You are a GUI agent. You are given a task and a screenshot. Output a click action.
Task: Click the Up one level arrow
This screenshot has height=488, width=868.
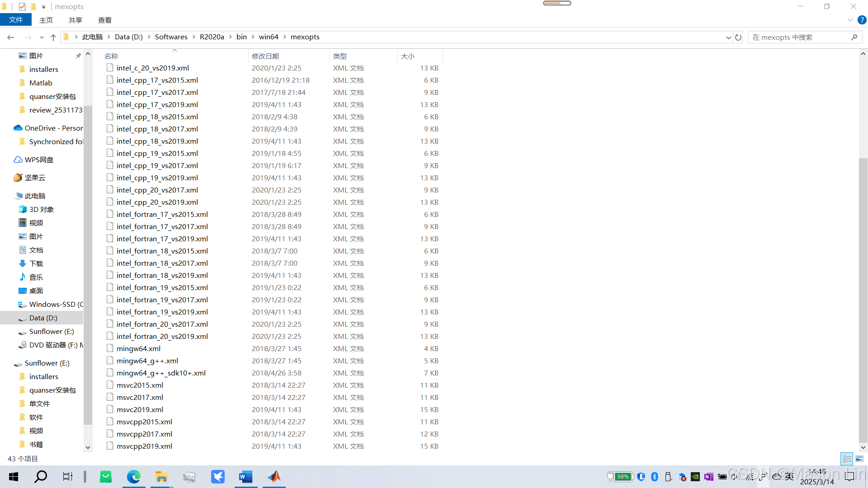click(x=53, y=38)
